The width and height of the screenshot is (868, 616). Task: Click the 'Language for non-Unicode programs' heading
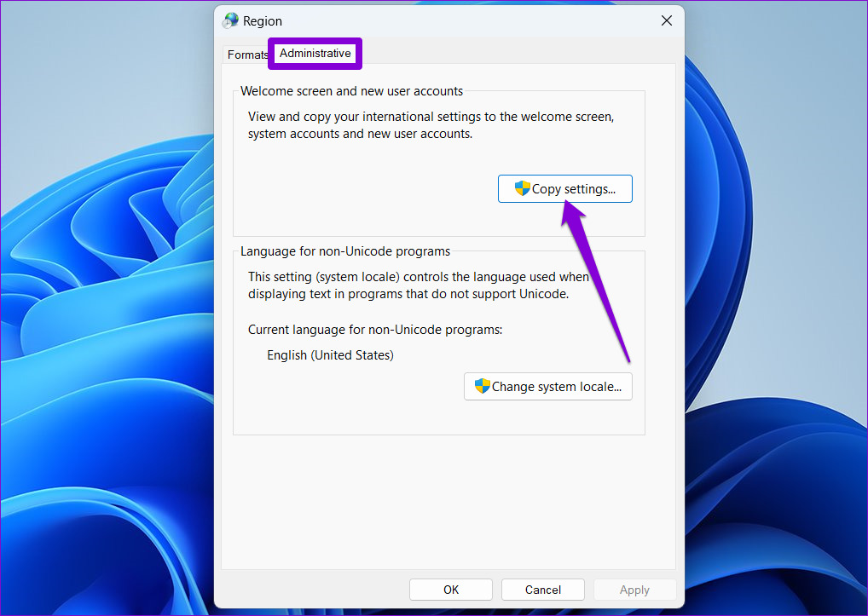[344, 251]
